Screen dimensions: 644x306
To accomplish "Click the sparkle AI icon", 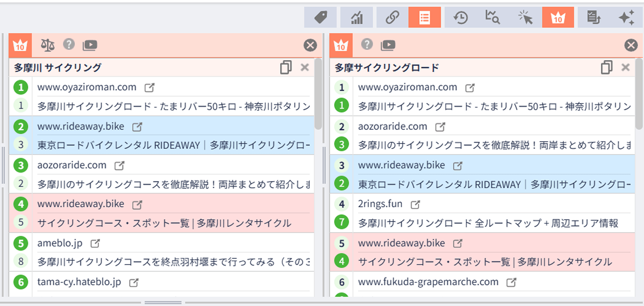I will (626, 17).
